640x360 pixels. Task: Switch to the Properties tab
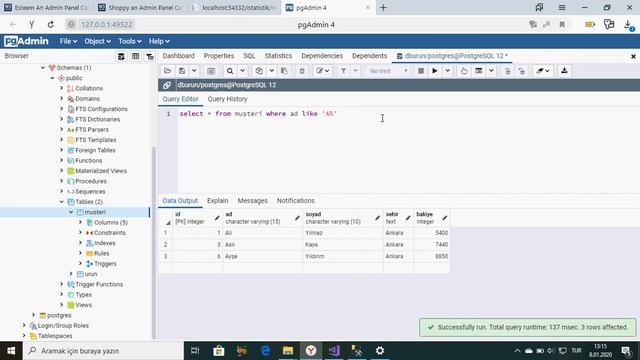click(x=219, y=56)
